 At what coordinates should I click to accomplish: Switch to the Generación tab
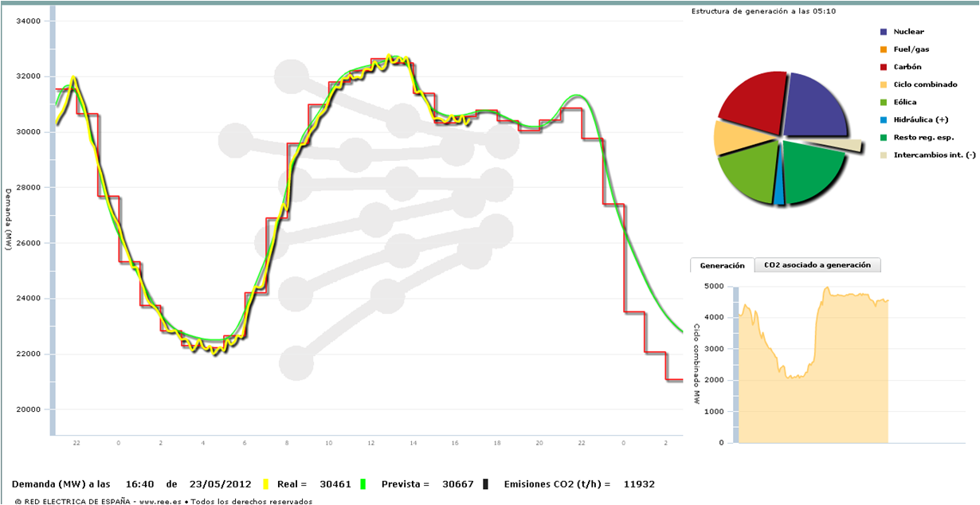pyautogui.click(x=722, y=265)
